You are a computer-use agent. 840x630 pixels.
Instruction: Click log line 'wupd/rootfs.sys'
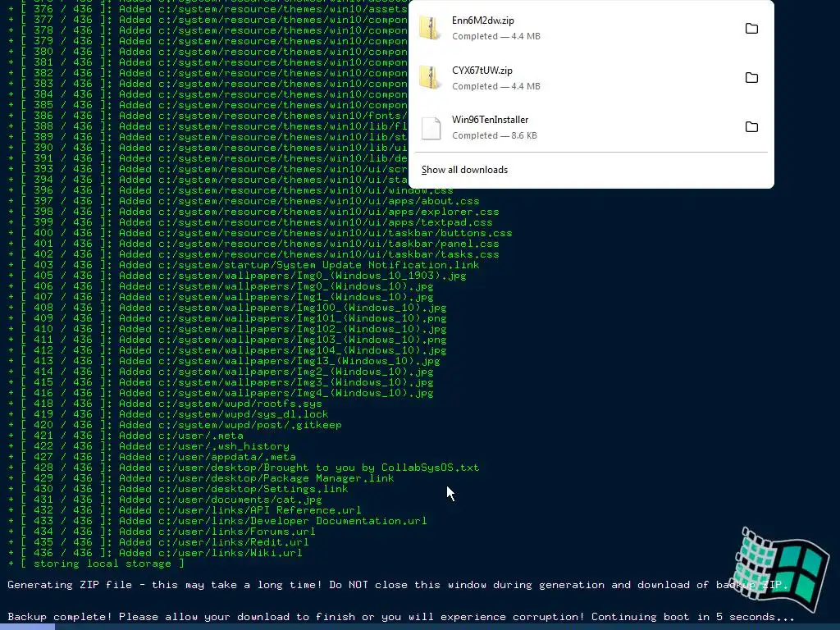point(165,403)
